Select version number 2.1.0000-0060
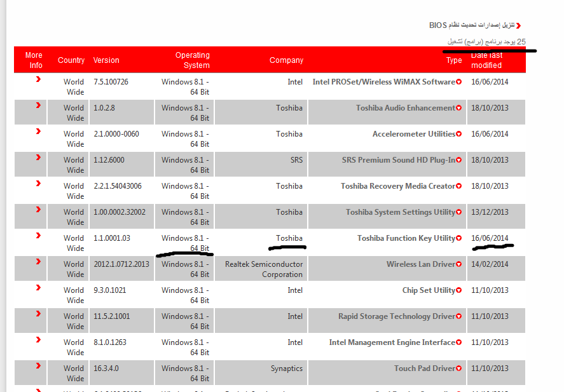Screen dimensions: 564x392 tap(116, 134)
